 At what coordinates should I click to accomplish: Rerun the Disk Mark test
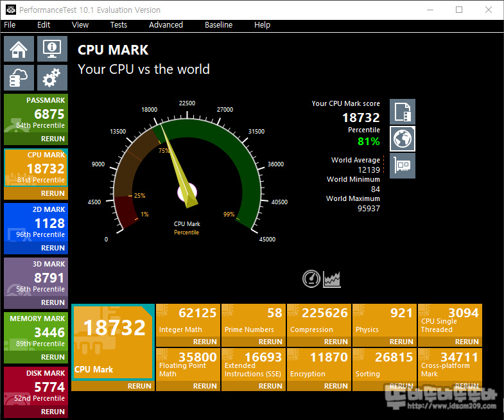53,412
